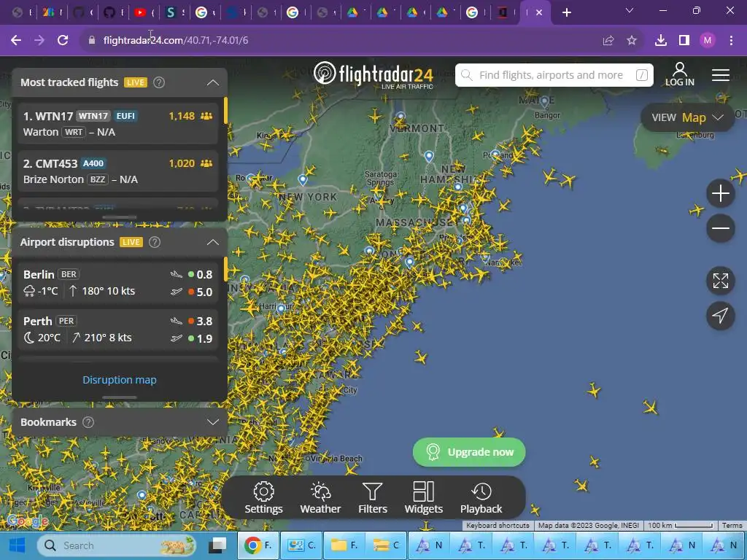
Task: Open Chrome three-dot menu
Action: coord(731,41)
